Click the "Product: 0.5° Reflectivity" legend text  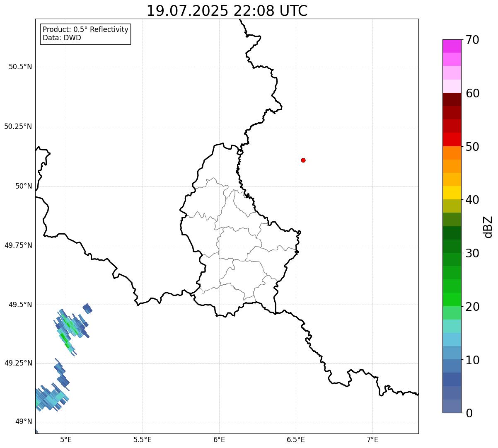[85, 29]
